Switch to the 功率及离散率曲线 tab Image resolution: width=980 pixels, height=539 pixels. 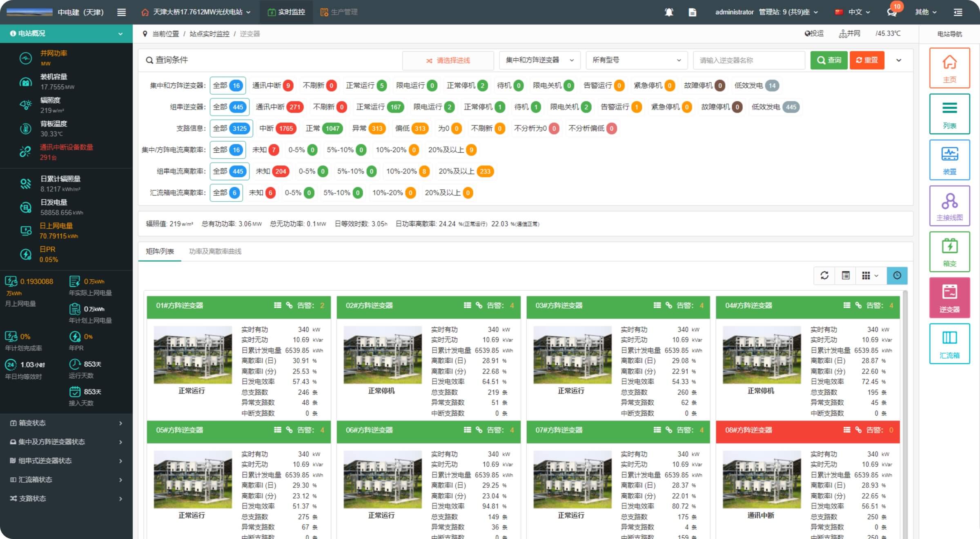pyautogui.click(x=215, y=251)
